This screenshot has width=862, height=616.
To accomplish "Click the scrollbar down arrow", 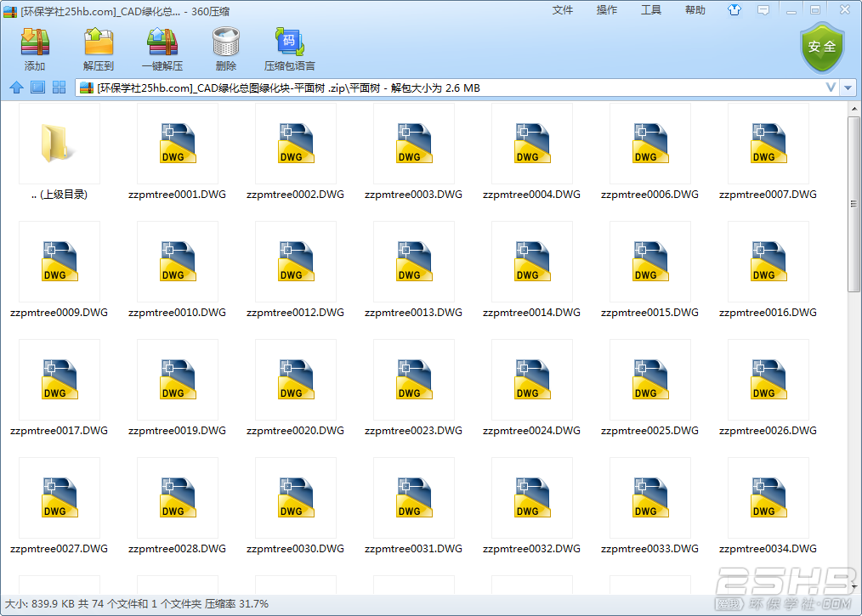I will pyautogui.click(x=853, y=587).
